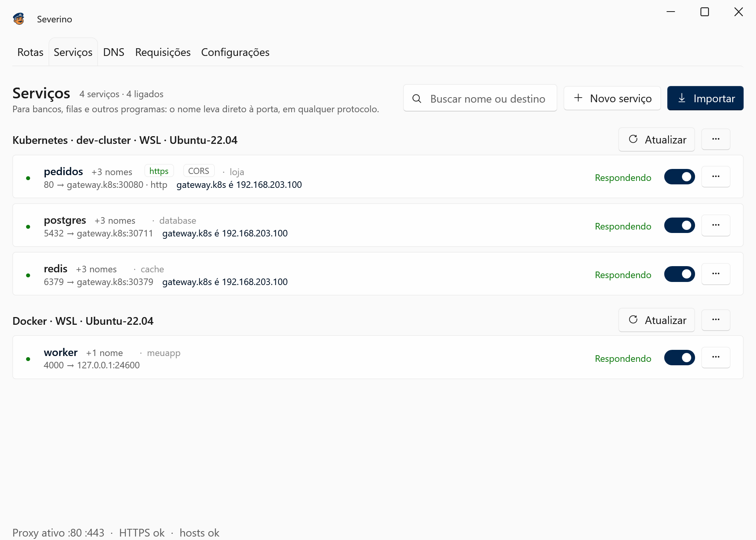
Task: Click the Importar button
Action: 705,98
